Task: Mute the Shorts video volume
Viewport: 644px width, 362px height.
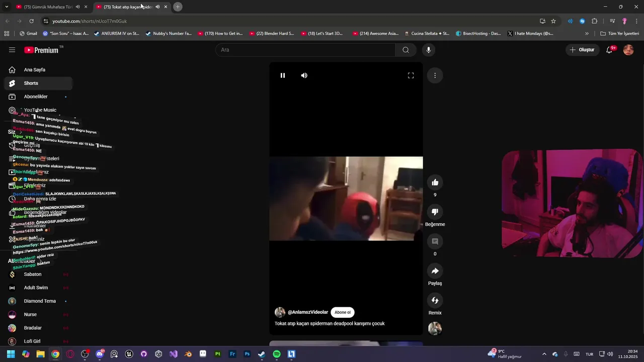Action: click(x=304, y=75)
